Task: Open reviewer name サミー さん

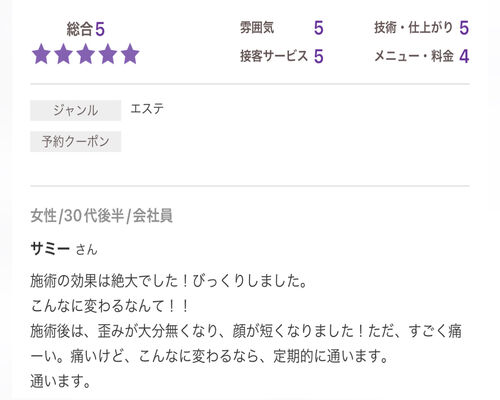Action: tap(64, 249)
